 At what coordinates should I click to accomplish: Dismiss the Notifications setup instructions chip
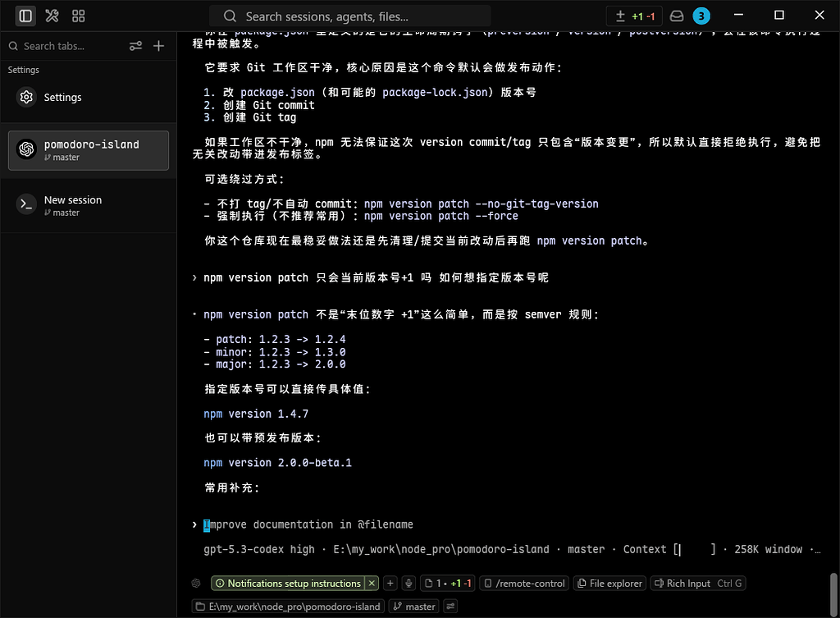(x=372, y=584)
